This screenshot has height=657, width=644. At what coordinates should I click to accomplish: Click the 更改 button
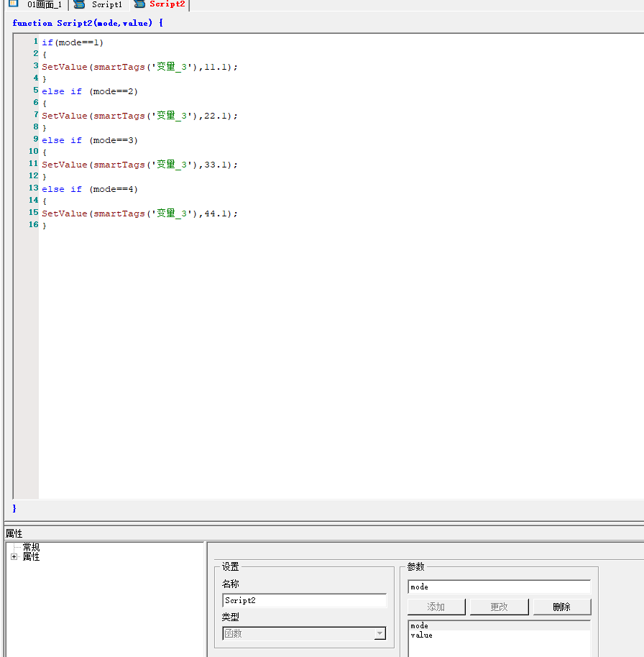coord(499,607)
